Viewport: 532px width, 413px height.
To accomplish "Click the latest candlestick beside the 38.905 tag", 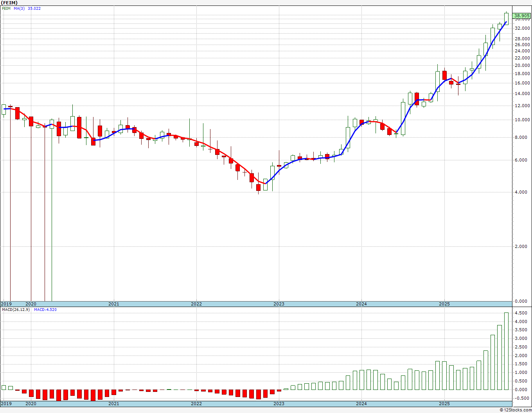I will pyautogui.click(x=506, y=18).
